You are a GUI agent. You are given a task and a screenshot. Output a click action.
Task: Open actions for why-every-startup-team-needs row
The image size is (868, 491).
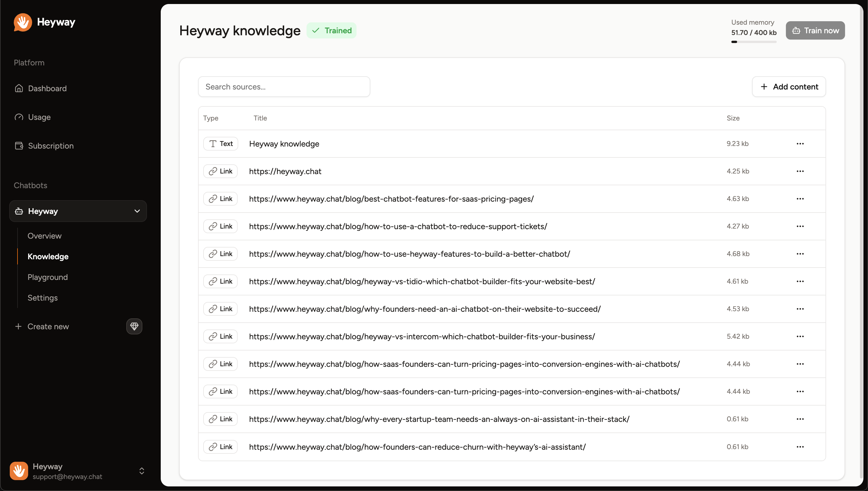[800, 419]
